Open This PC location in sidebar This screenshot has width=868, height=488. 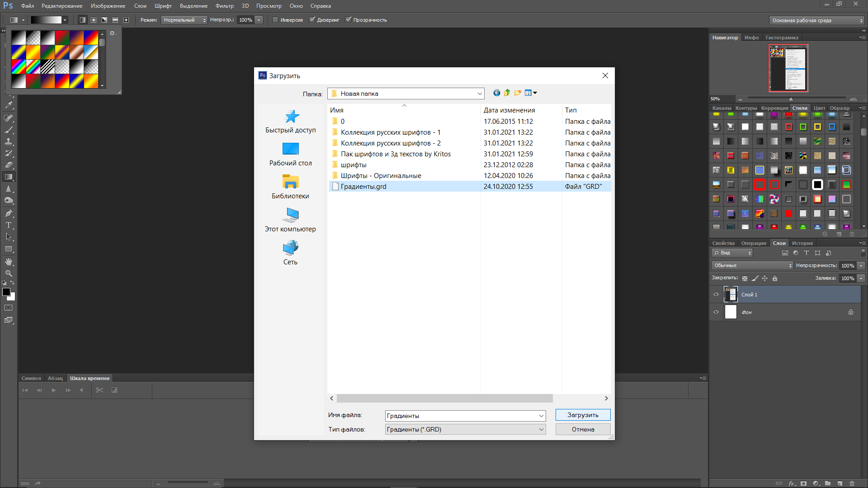(x=291, y=221)
